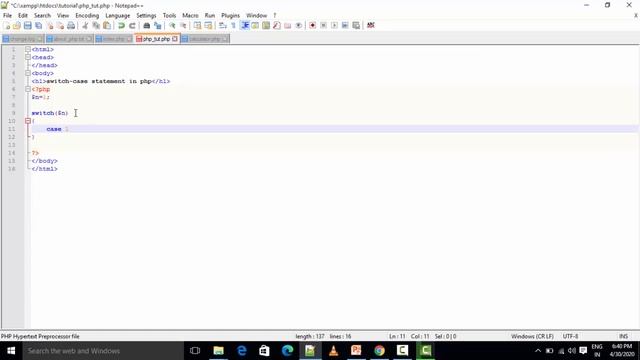Toggle synchronize vertical scrolling

point(198,25)
